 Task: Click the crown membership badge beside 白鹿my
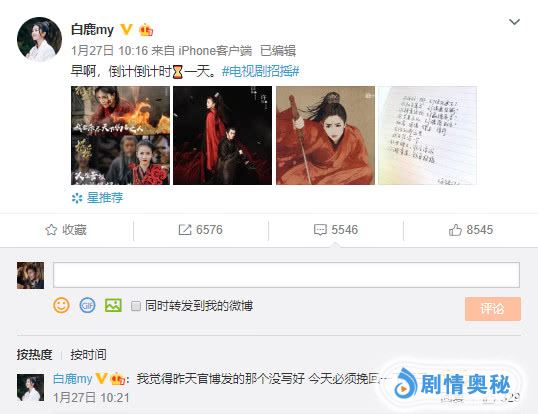coord(146,30)
